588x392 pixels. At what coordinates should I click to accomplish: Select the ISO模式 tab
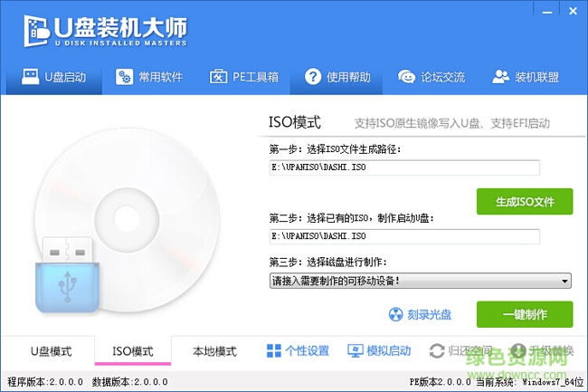point(132,351)
